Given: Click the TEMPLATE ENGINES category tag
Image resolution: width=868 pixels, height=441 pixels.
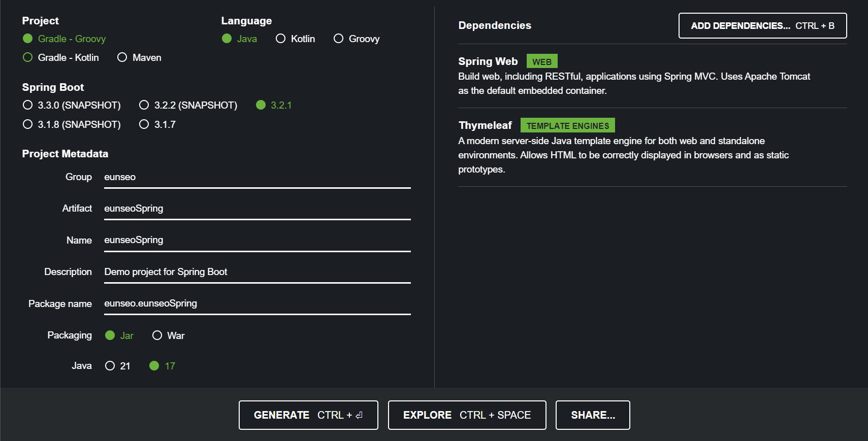Looking at the screenshot, I should (x=568, y=125).
